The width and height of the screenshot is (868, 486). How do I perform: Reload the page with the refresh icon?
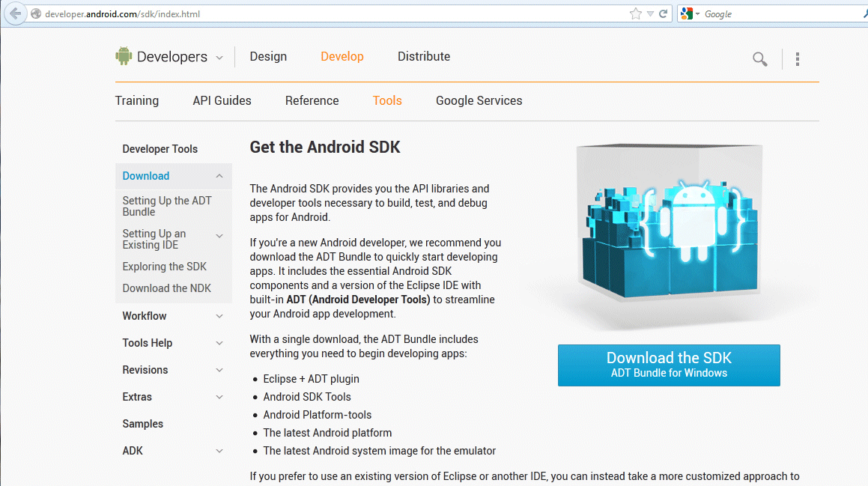pos(664,13)
